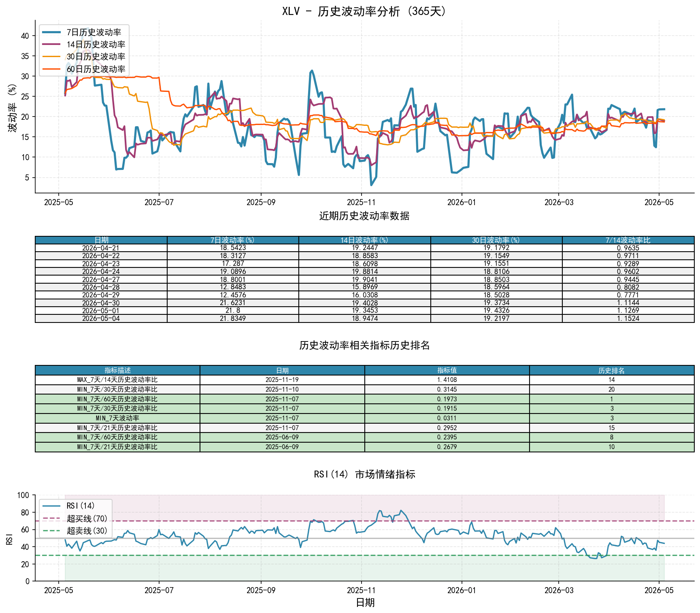Click the '100' tick on the RSI axis
700x613 pixels.
(23, 495)
